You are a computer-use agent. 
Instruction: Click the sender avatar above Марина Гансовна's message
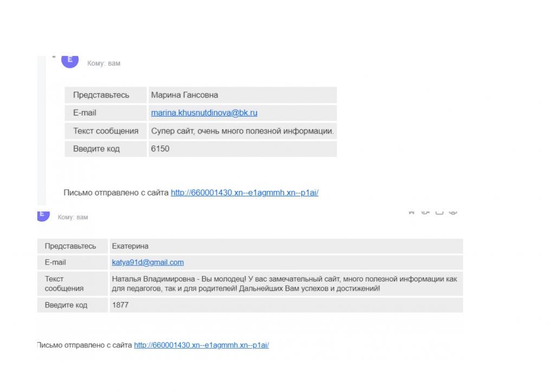pos(70,60)
